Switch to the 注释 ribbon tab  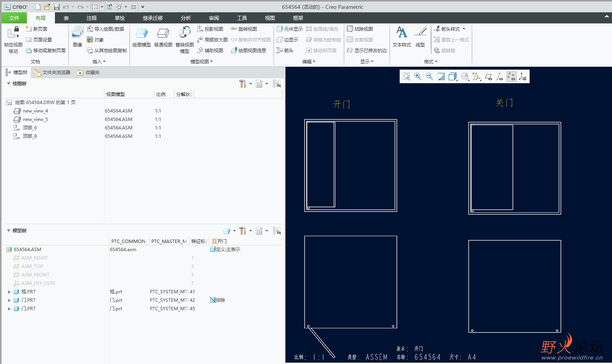click(92, 18)
